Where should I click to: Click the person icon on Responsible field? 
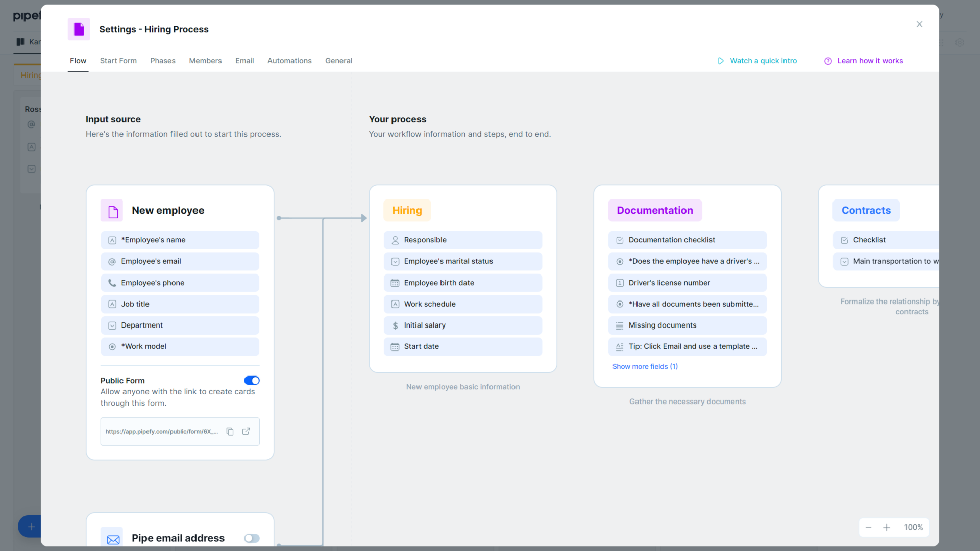coord(395,240)
